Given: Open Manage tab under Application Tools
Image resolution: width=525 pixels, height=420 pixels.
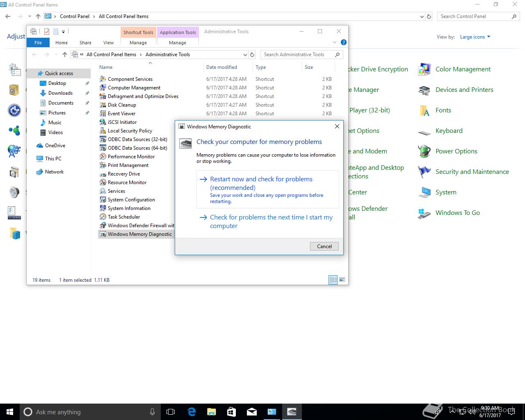Looking at the screenshot, I should point(178,43).
